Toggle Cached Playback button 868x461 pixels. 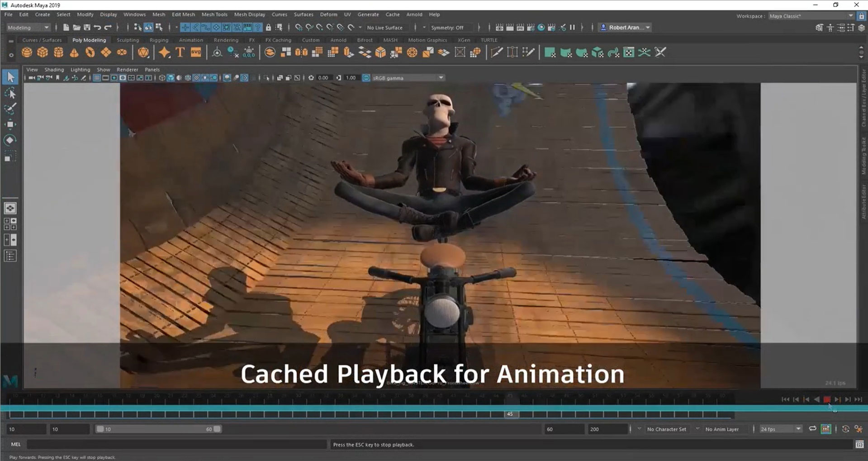825,429
